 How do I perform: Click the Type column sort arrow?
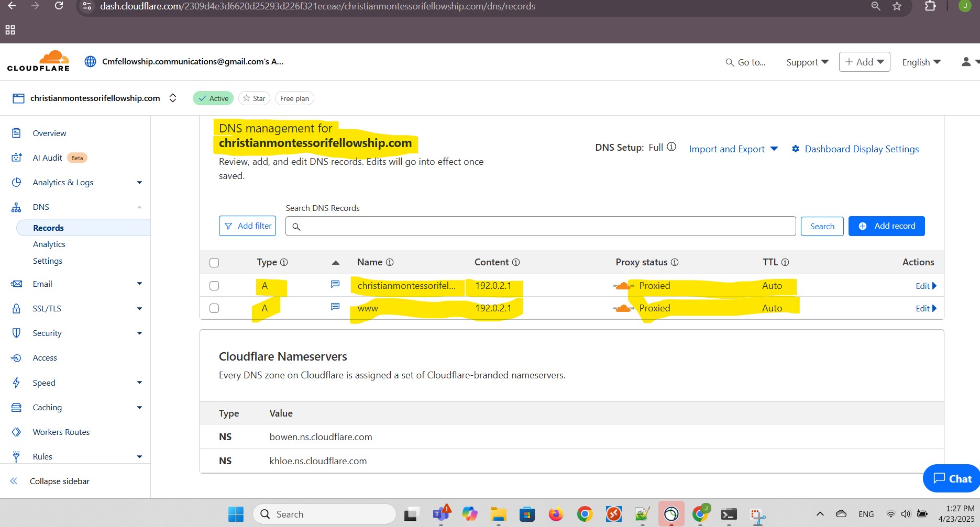pyautogui.click(x=336, y=263)
